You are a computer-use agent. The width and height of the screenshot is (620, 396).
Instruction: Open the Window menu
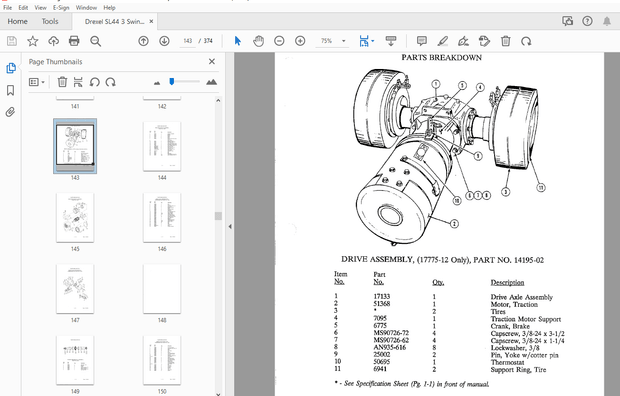[x=86, y=8]
